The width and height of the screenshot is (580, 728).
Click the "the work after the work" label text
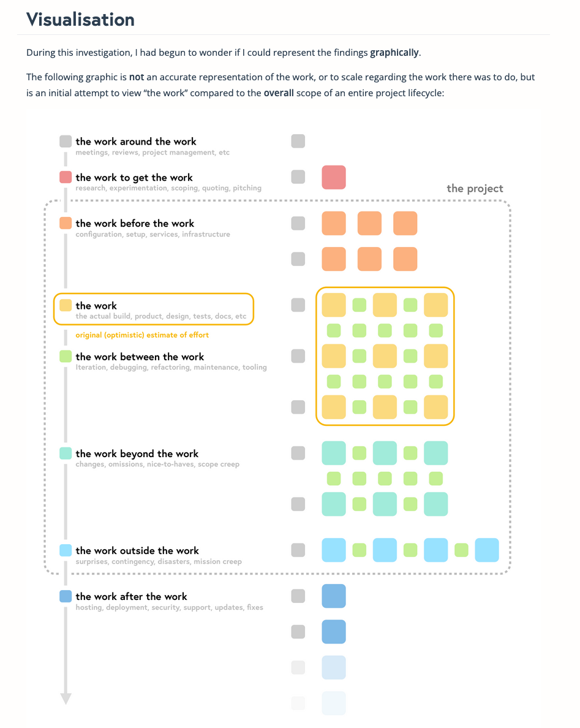tap(131, 597)
